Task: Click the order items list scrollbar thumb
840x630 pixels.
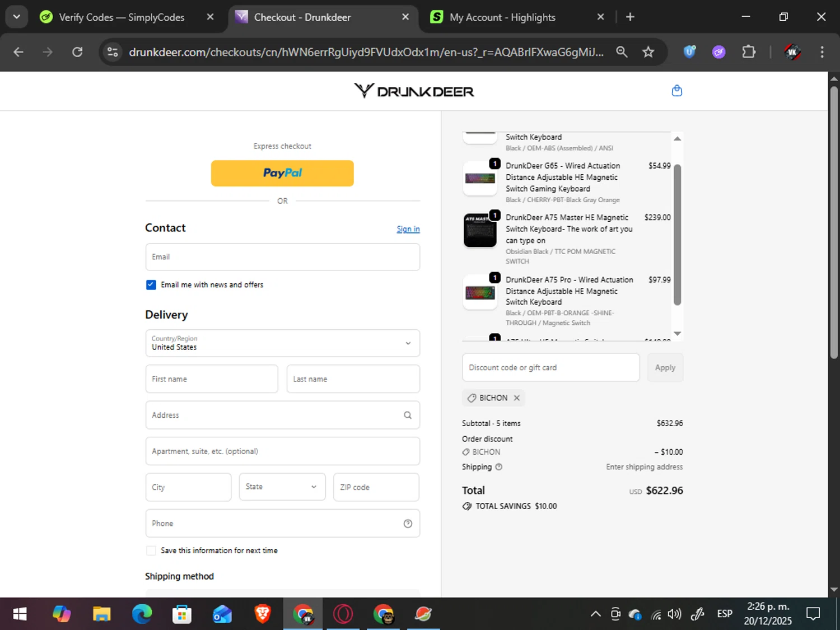Action: click(677, 235)
